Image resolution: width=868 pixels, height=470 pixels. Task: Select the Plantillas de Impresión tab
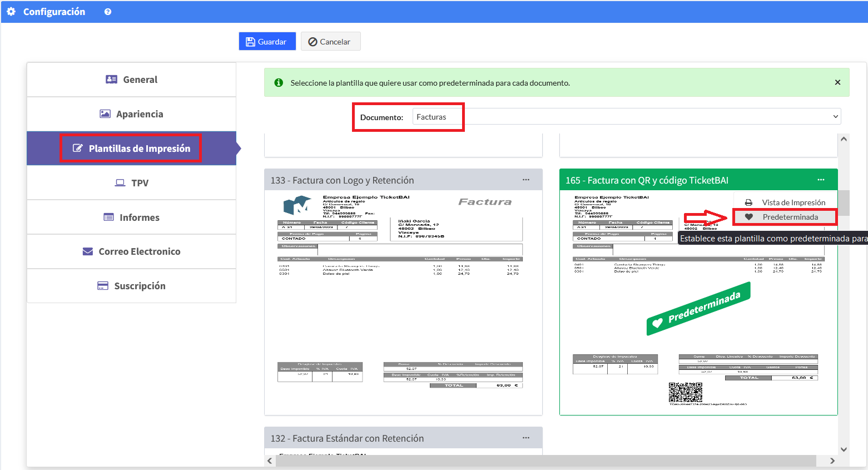click(131, 149)
